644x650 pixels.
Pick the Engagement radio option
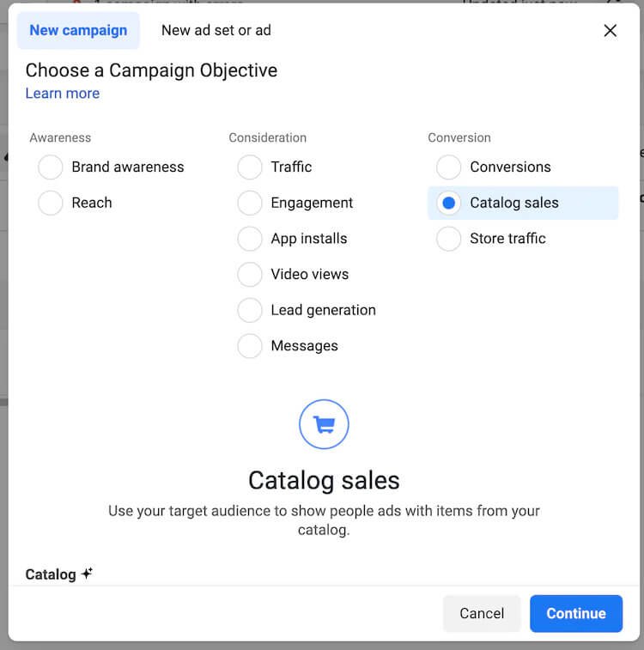(250, 204)
